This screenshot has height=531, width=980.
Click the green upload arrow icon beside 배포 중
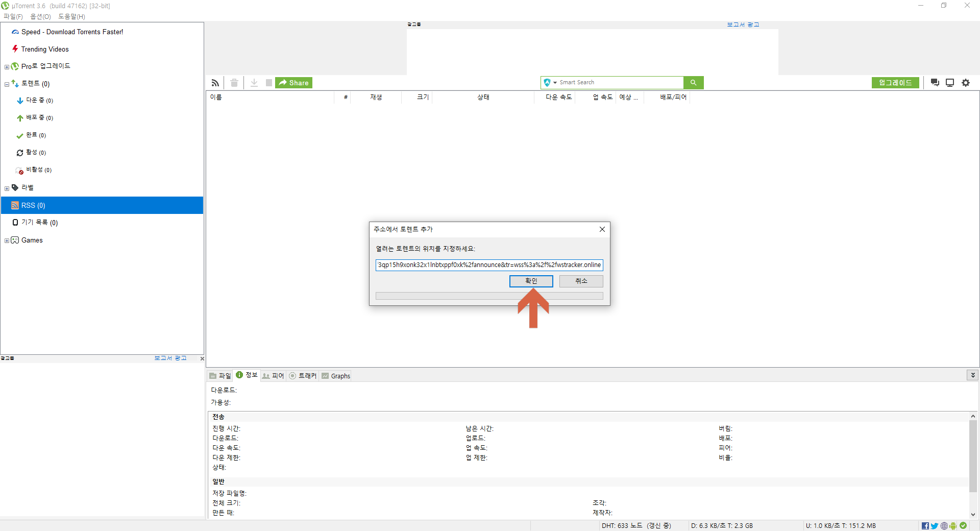[x=20, y=118]
